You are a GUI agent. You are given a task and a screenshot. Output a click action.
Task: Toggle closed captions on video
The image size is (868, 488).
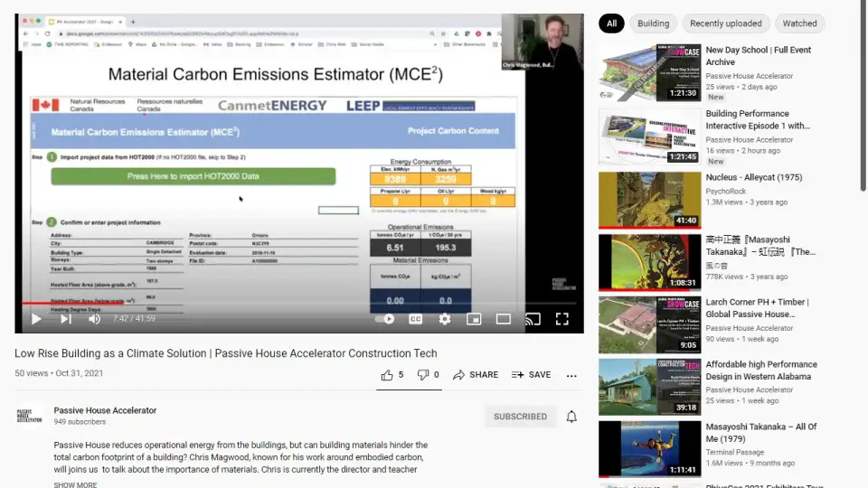click(416, 319)
